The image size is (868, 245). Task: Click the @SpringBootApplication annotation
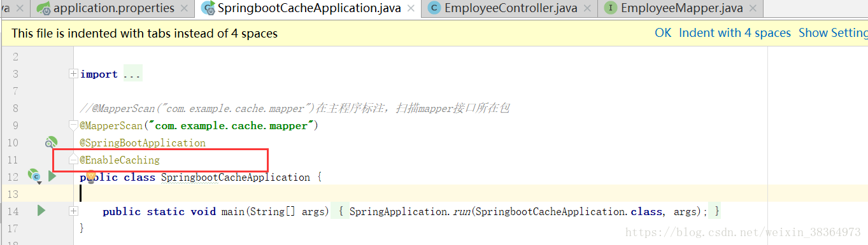[143, 143]
